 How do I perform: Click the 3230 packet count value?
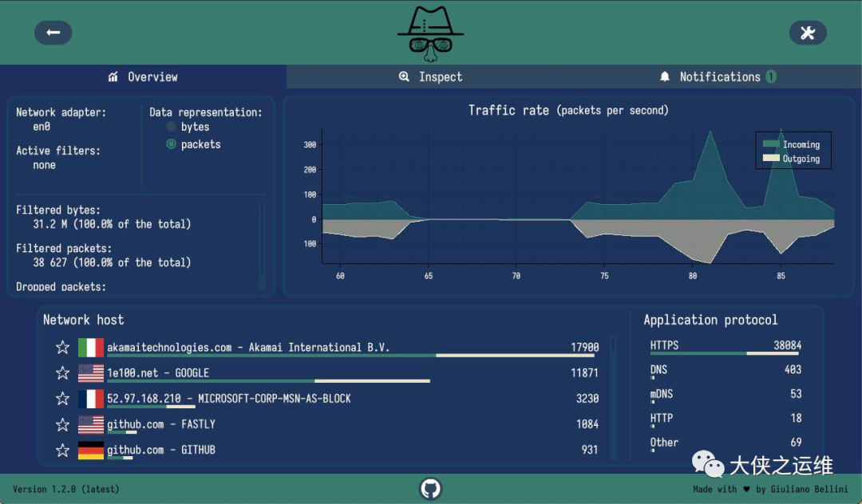587,399
